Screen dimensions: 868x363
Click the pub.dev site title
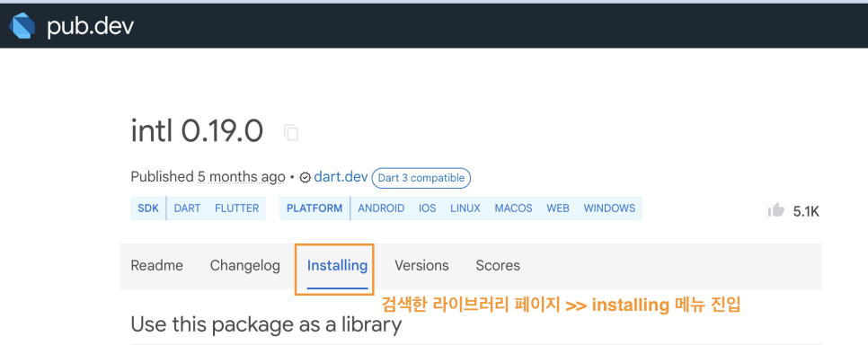90,26
